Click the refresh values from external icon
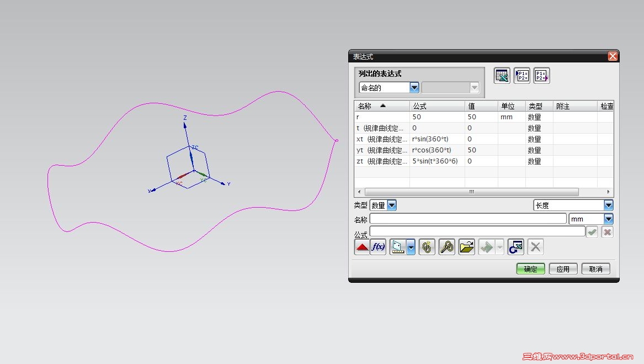 pos(515,247)
